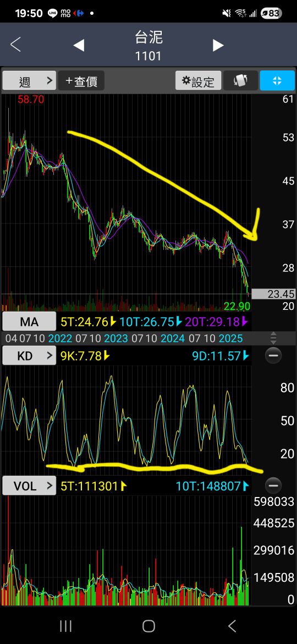Toggle the 20T moving average value

217,321
